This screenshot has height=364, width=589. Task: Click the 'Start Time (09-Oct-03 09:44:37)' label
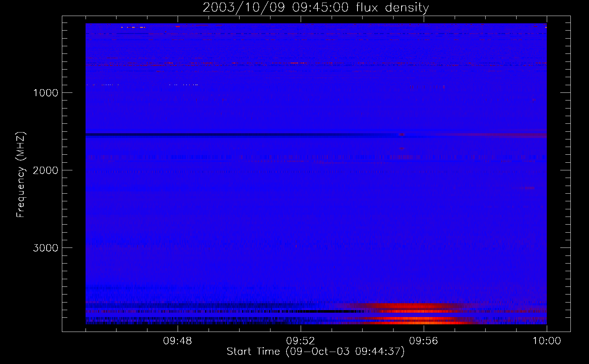[x=316, y=352]
